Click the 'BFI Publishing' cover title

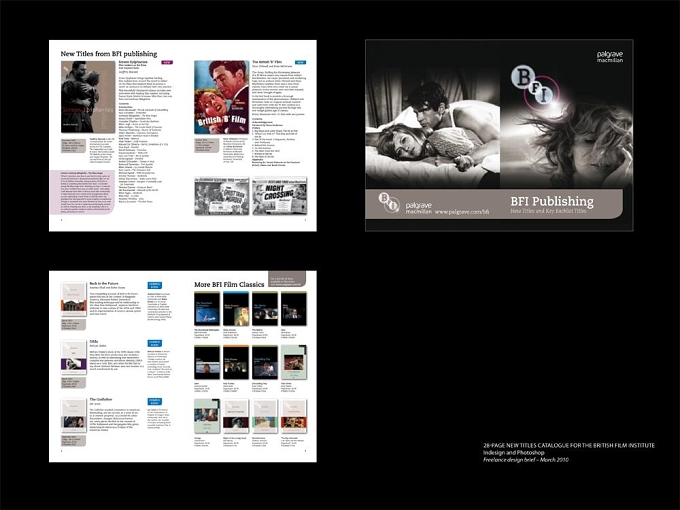552,201
